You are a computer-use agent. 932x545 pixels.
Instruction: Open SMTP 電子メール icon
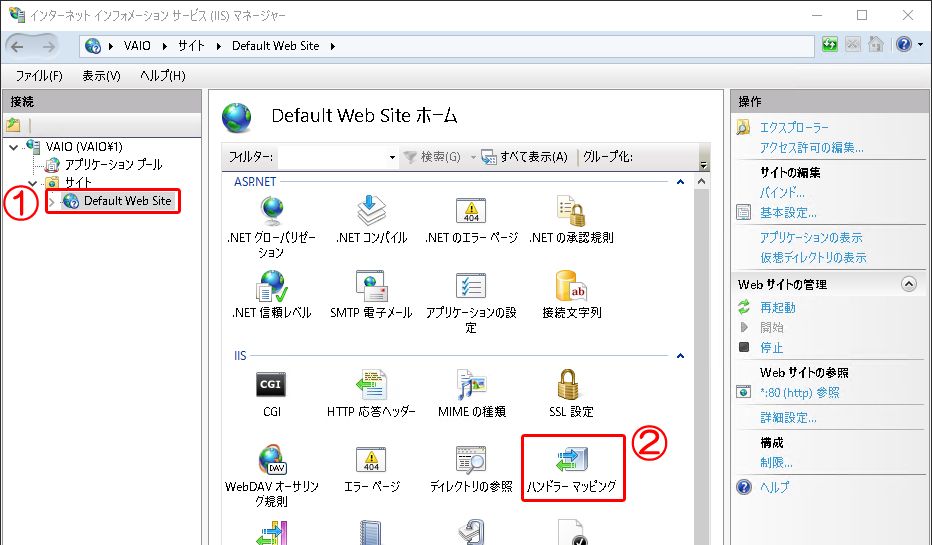[x=371, y=287]
